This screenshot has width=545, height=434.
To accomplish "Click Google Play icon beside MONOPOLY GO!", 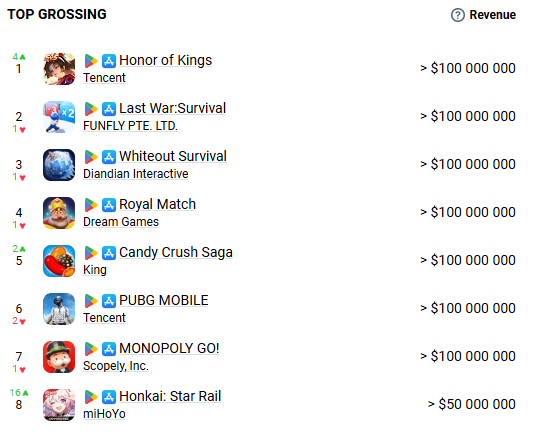I will [x=91, y=349].
